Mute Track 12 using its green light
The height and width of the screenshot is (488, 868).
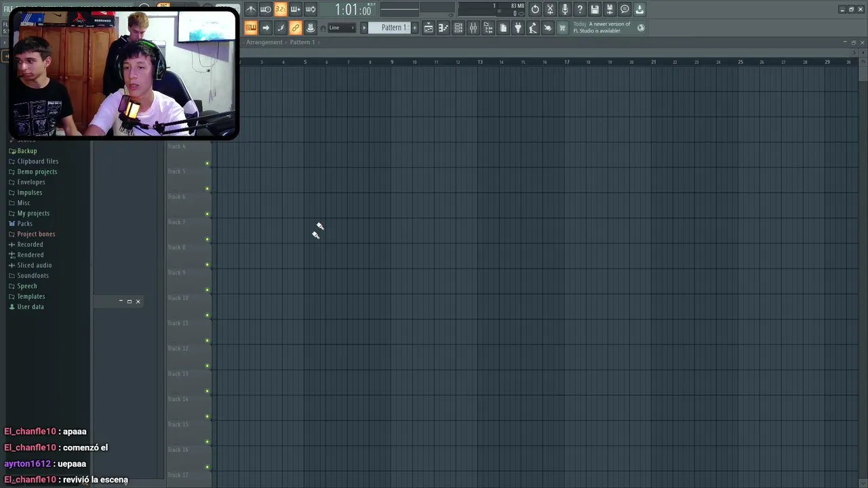pos(208,366)
